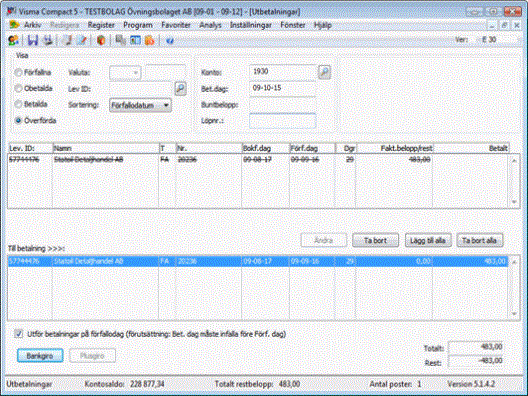Click the printer toolbar icon
The height and width of the screenshot is (396, 528).
48,40
